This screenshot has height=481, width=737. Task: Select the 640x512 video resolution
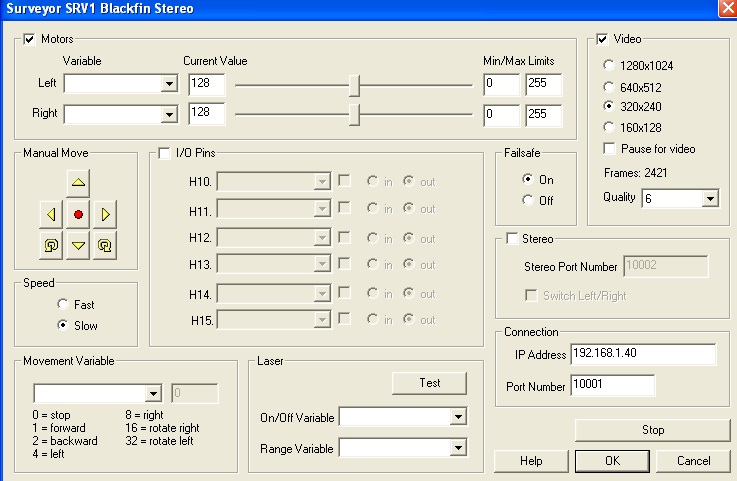(609, 85)
